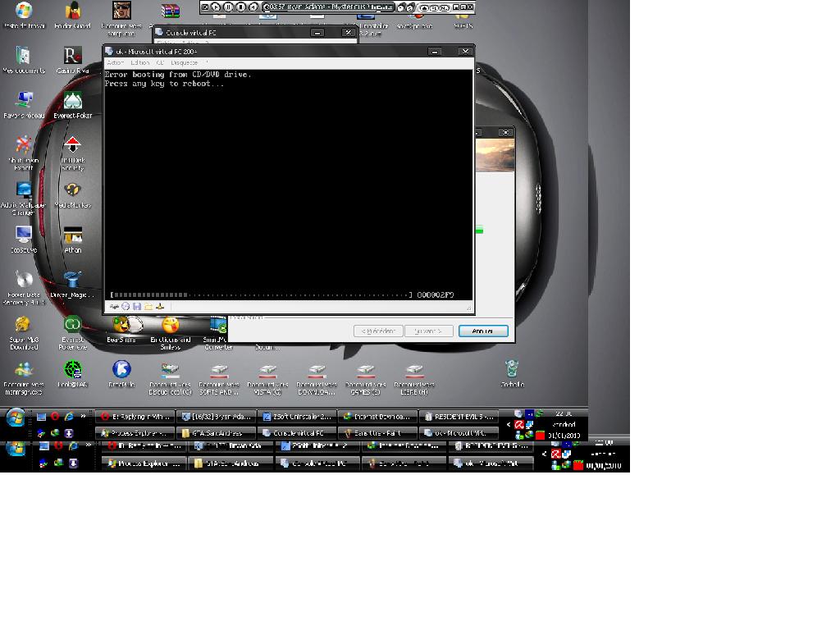
Task: Select the FolderGuard desktop icon
Action: click(72, 15)
